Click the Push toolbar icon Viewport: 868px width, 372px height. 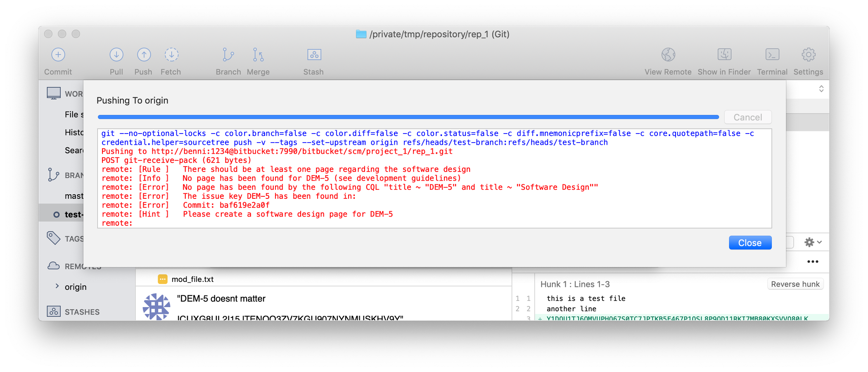point(143,55)
